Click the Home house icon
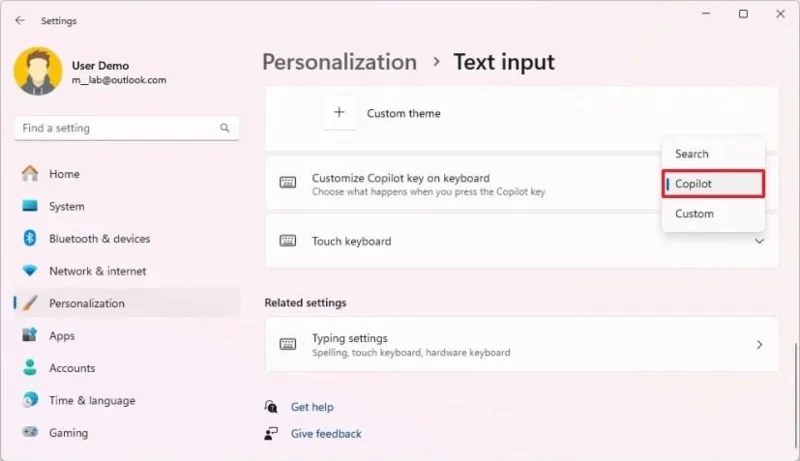Screen dimensions: 800x461 coord(30,173)
